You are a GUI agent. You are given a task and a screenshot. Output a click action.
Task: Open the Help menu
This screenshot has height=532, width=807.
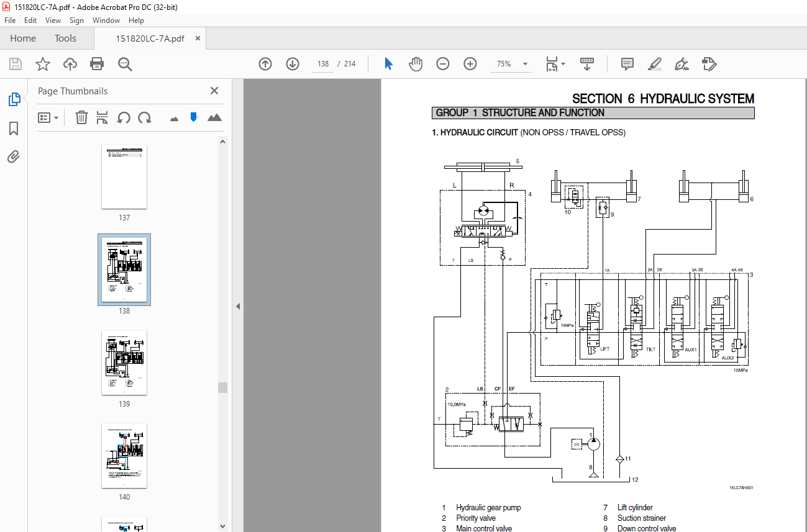(136, 20)
